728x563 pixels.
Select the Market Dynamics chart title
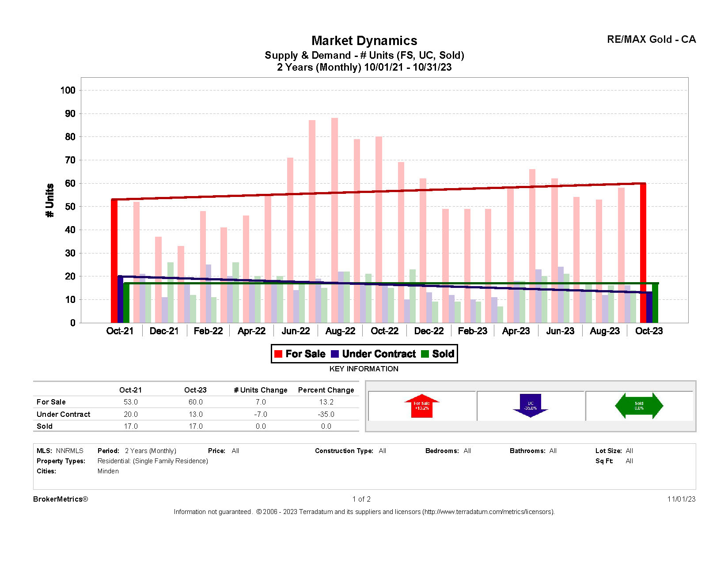pyautogui.click(x=364, y=41)
